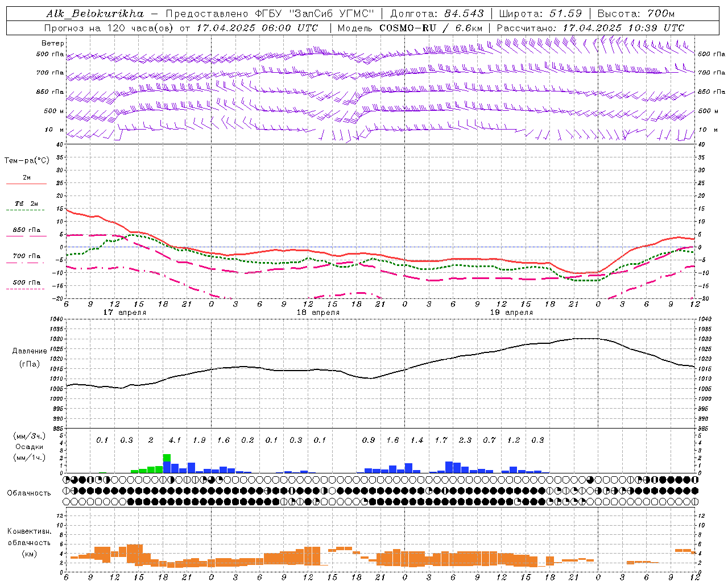Click the Модель COSMO-RU / 6.6км label
Screen dimensions: 728x582
(x=410, y=28)
